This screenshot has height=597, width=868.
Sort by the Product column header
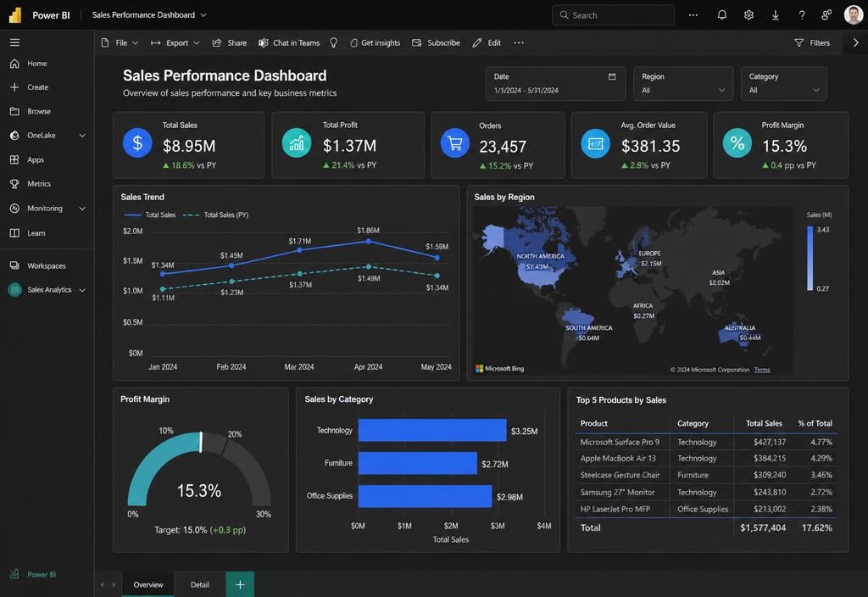593,423
